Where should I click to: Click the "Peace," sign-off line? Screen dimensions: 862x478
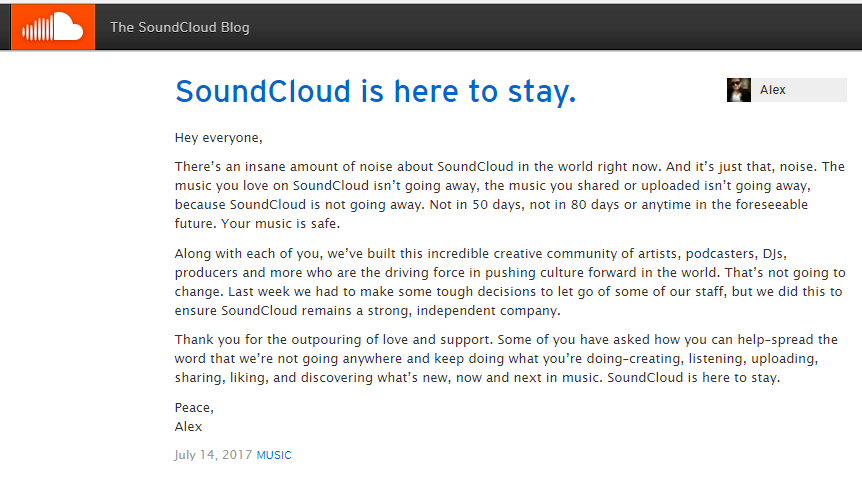(x=194, y=408)
